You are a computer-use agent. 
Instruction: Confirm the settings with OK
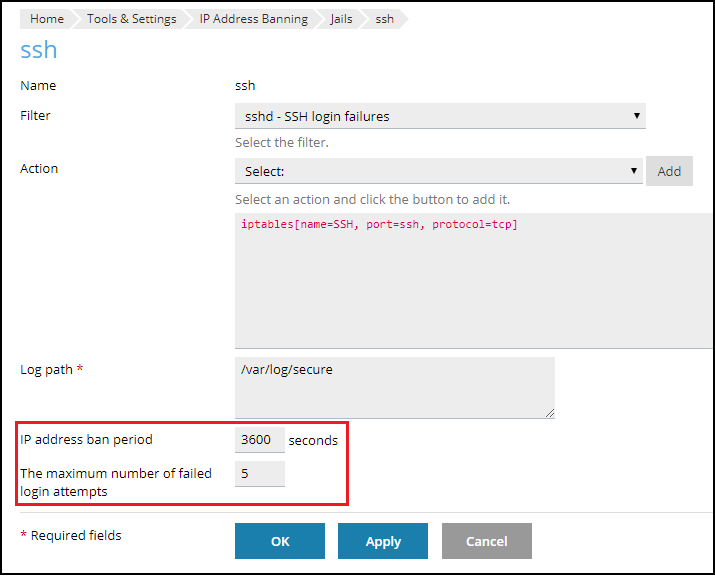coord(280,541)
